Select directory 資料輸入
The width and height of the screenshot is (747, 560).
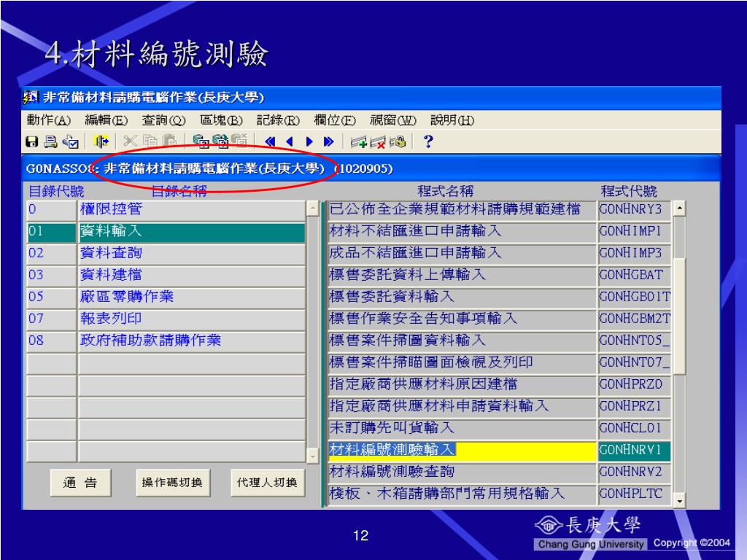pyautogui.click(x=191, y=231)
